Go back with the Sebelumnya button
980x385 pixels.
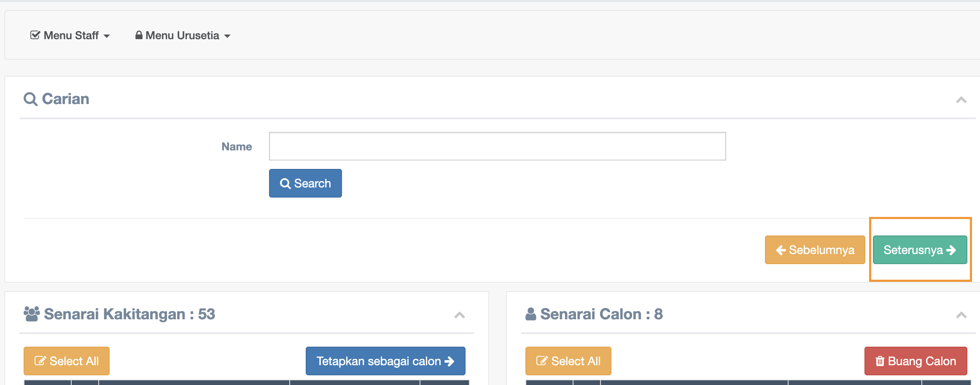click(x=815, y=250)
